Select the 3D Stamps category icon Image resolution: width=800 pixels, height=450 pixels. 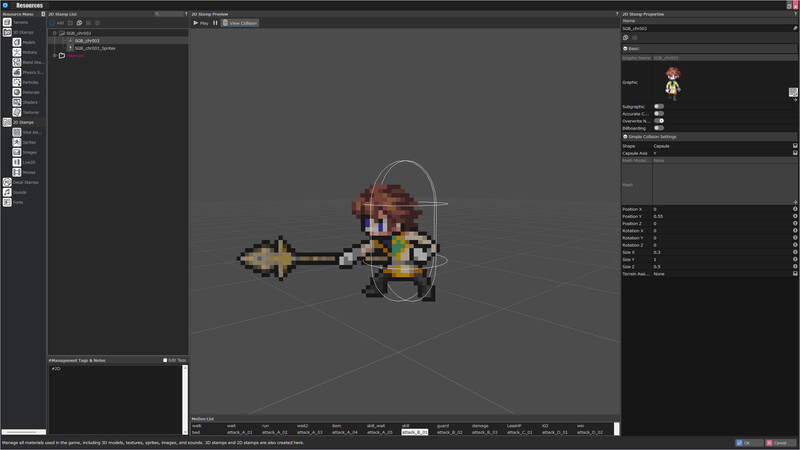point(7,32)
